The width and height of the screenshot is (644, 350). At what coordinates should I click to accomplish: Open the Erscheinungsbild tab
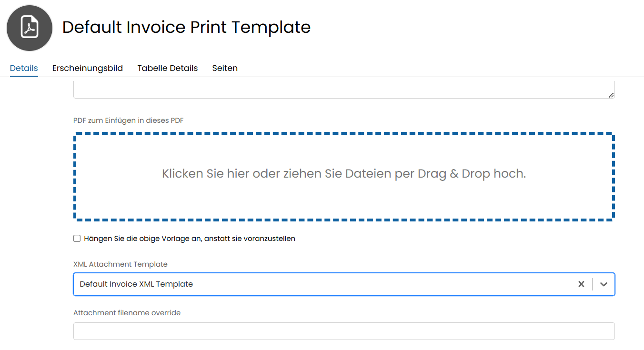point(88,68)
